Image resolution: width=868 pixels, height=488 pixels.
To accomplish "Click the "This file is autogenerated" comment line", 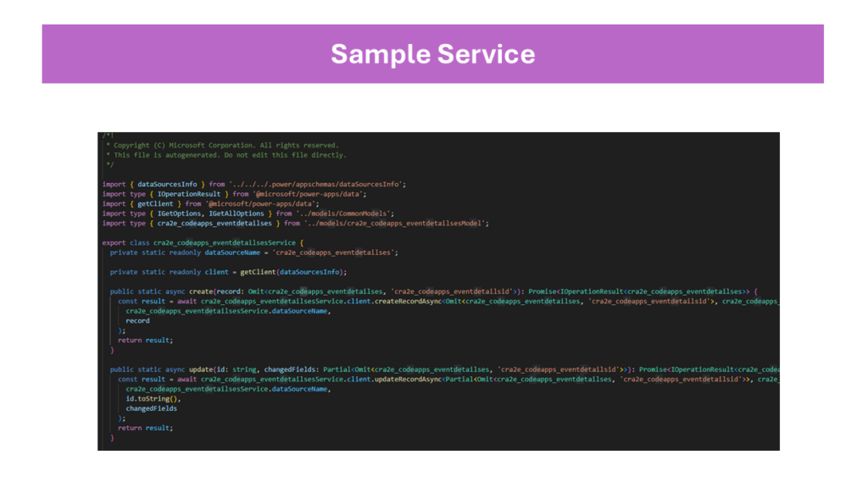I will coord(226,156).
